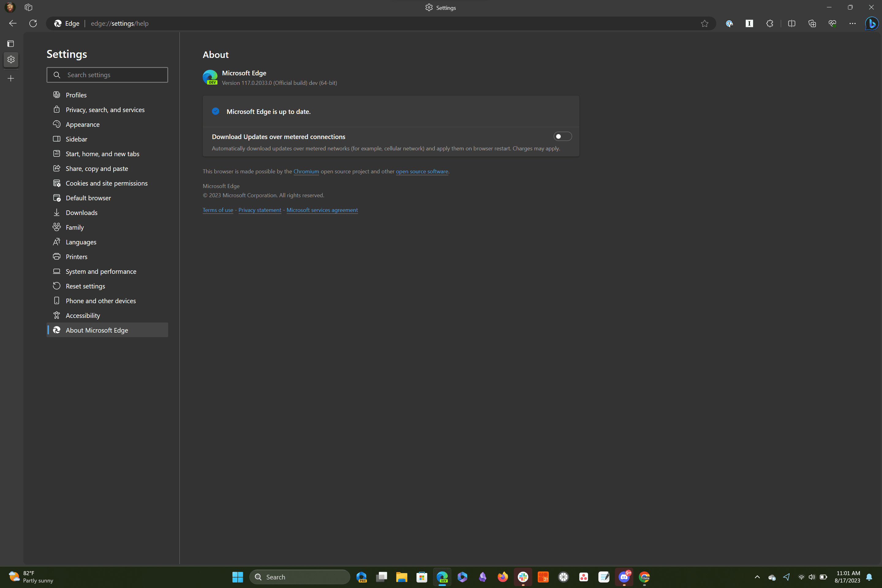Click the address bar URL text
This screenshot has width=882, height=588.
coord(120,23)
